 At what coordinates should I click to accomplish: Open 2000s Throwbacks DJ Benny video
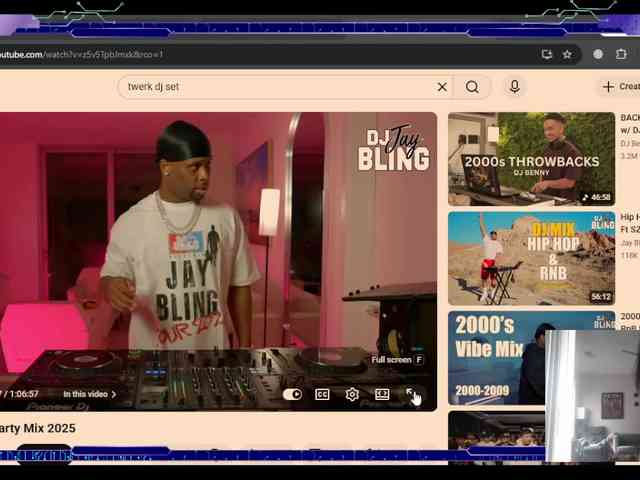click(531, 158)
